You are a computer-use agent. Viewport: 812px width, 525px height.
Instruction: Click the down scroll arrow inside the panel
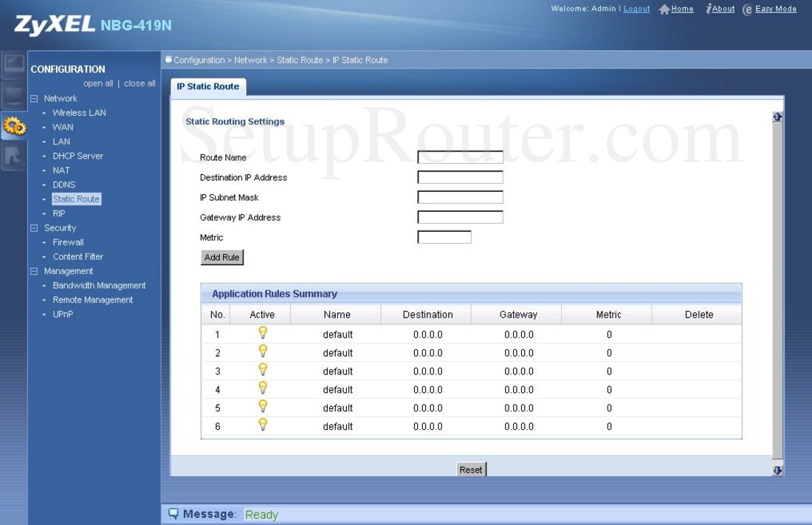(x=777, y=470)
